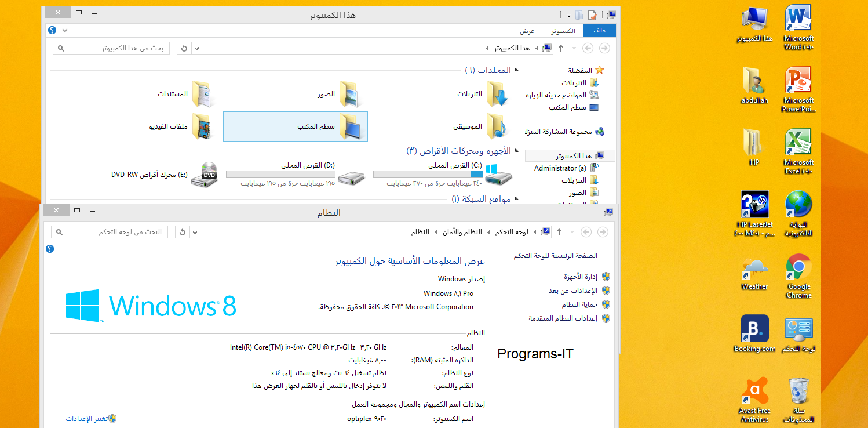868x428 pixels.
Task: Select the local disk (C:) drive
Action: click(x=443, y=174)
